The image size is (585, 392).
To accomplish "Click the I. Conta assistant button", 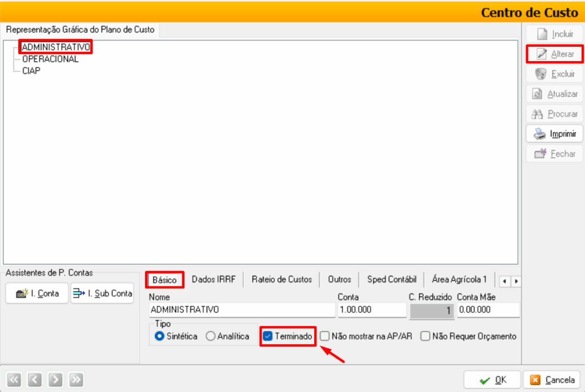I will coord(37,293).
